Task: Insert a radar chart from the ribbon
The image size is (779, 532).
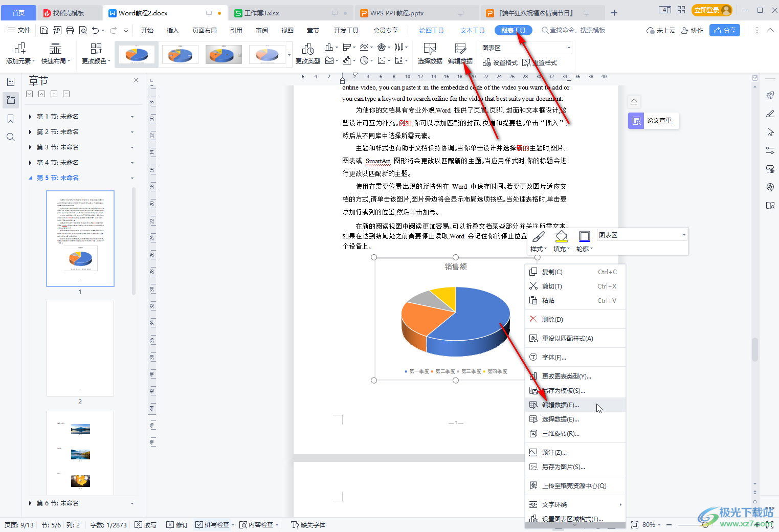Action: [382, 47]
